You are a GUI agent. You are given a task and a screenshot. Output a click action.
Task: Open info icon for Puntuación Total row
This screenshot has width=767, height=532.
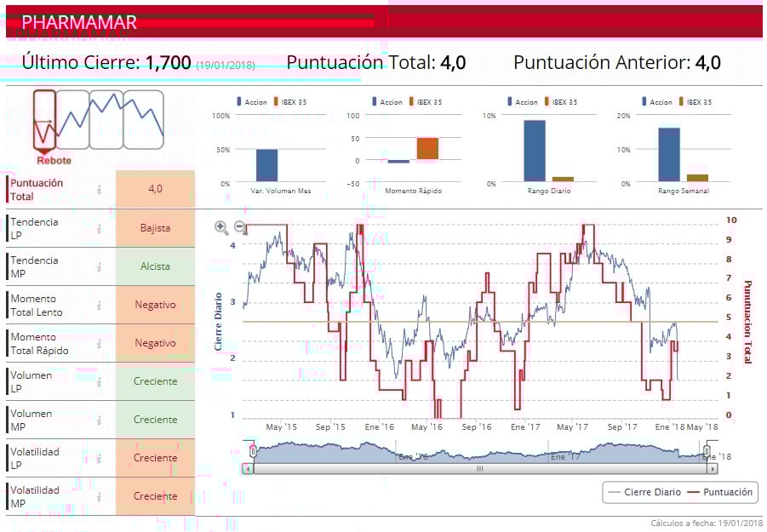[x=99, y=190]
